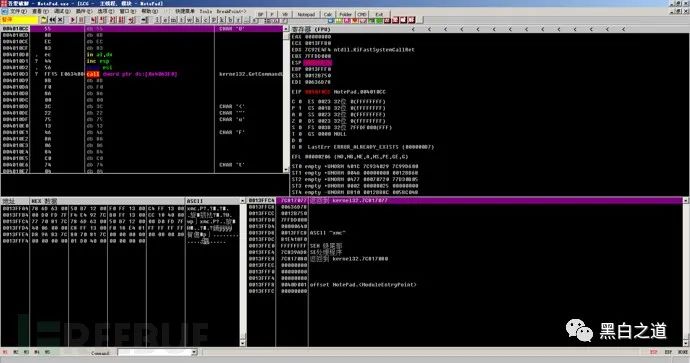Image resolution: width=690 pixels, height=363 pixels.
Task: Click the hex dump pane scroll down arrow
Action: point(242,343)
